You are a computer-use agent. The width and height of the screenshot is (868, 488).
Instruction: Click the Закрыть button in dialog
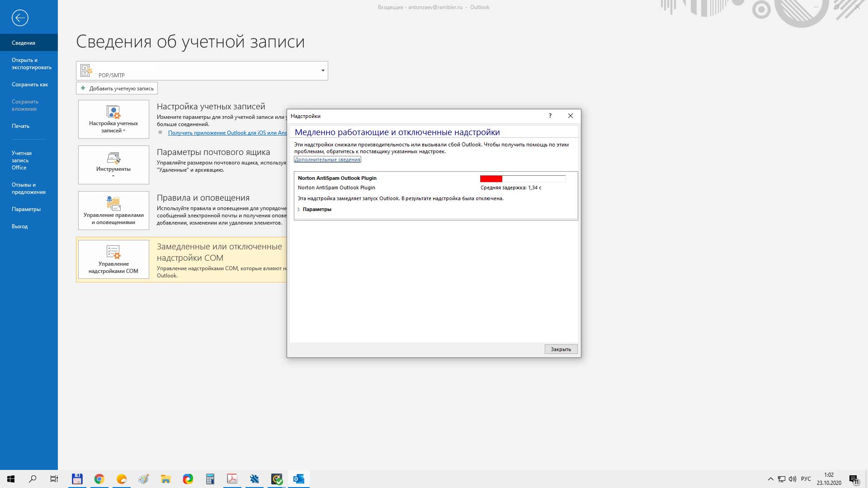[x=561, y=349]
